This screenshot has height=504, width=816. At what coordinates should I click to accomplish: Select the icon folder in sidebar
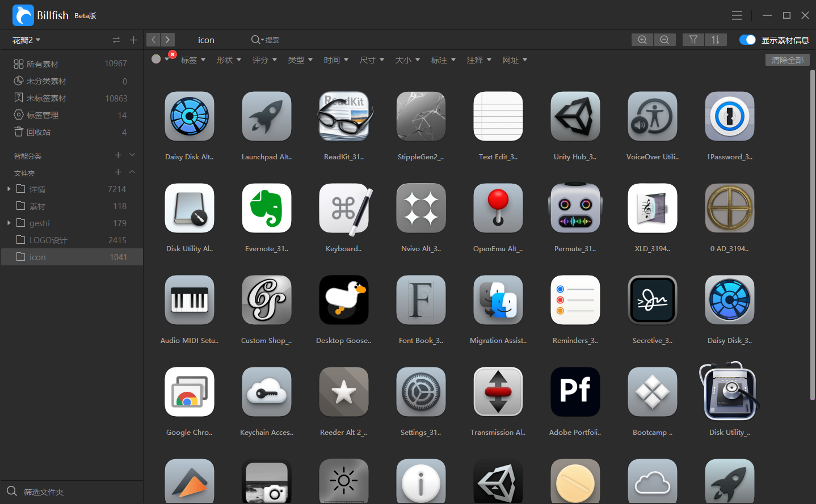pos(71,257)
